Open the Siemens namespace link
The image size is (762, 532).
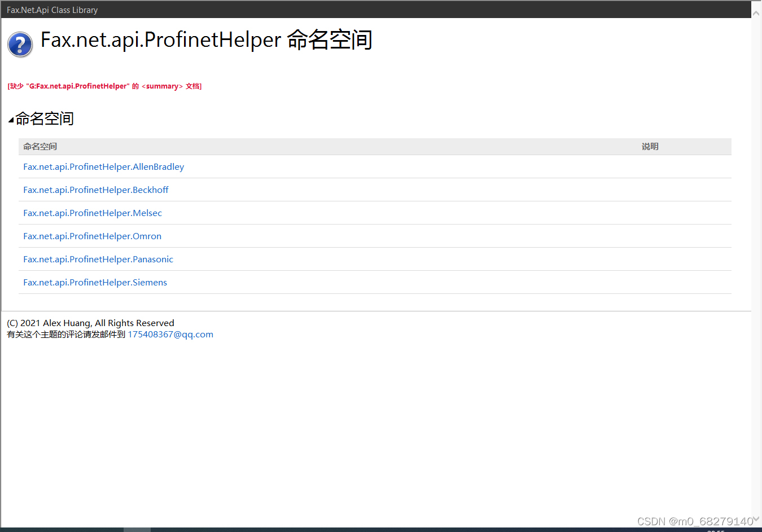pos(95,283)
